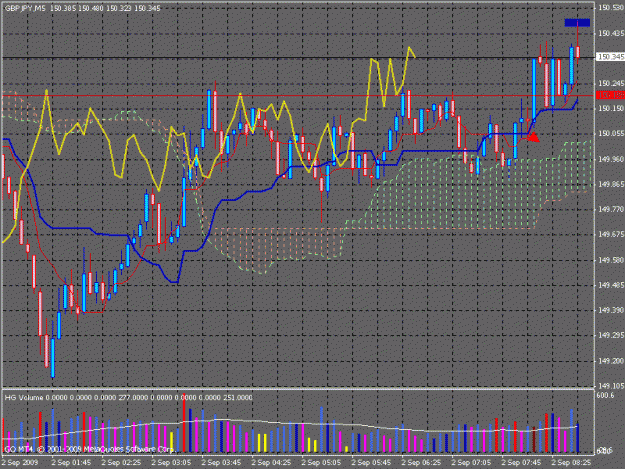The height and width of the screenshot is (469, 625).
Task: Click the 150.530 price axis label
Action: click(x=611, y=8)
